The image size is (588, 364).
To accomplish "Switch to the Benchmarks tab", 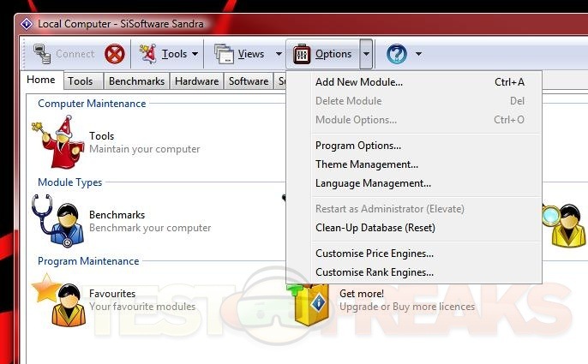I will (135, 81).
